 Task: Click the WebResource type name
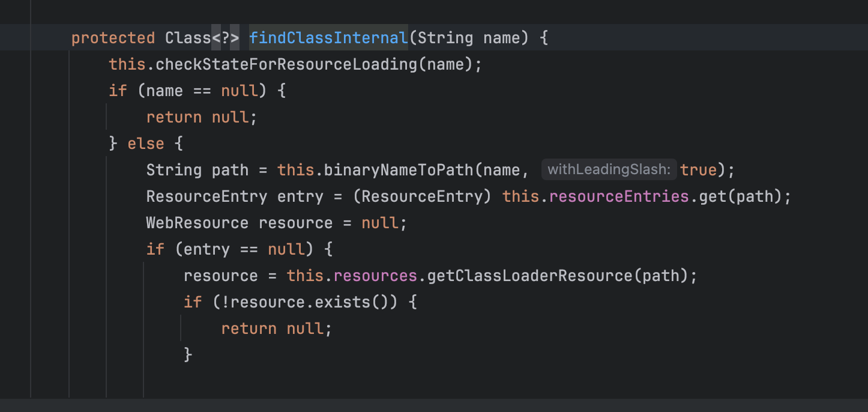coord(197,223)
